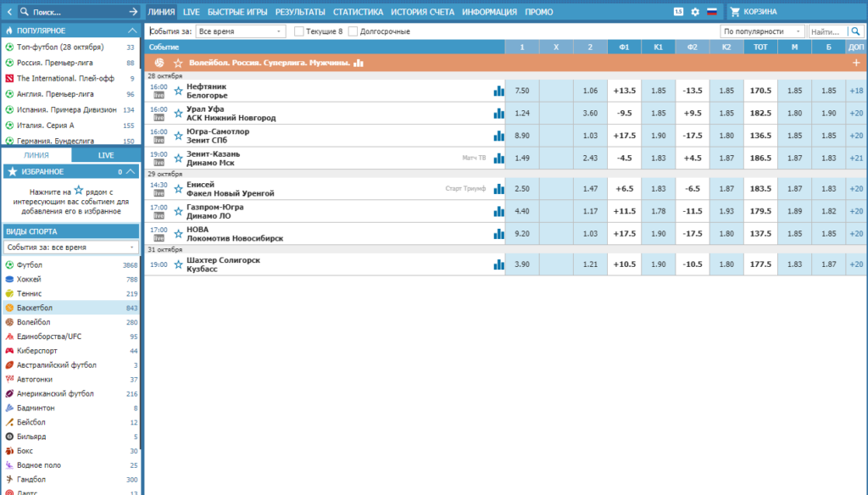The image size is (868, 495).
Task: Switch to the LIVE sidebar tab
Action: [x=106, y=156]
